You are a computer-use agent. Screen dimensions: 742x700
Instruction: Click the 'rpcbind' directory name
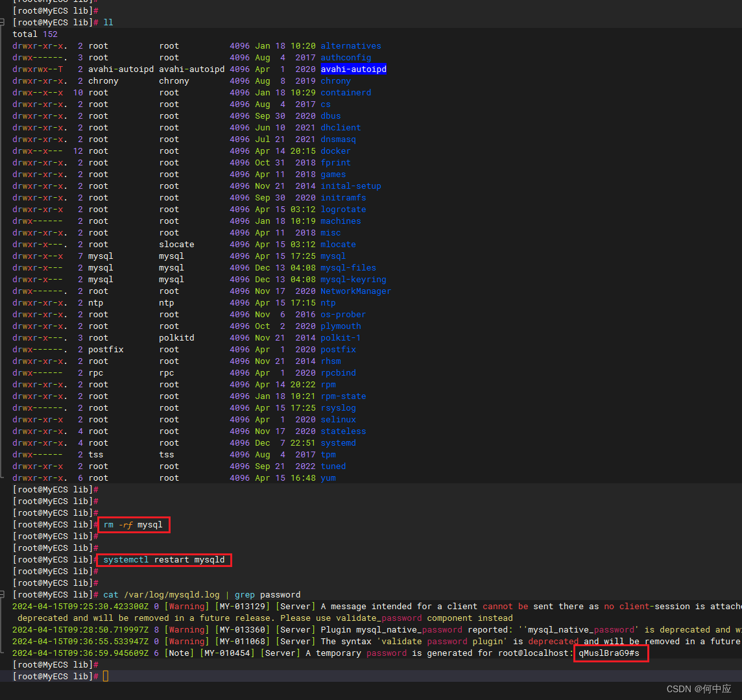click(339, 373)
